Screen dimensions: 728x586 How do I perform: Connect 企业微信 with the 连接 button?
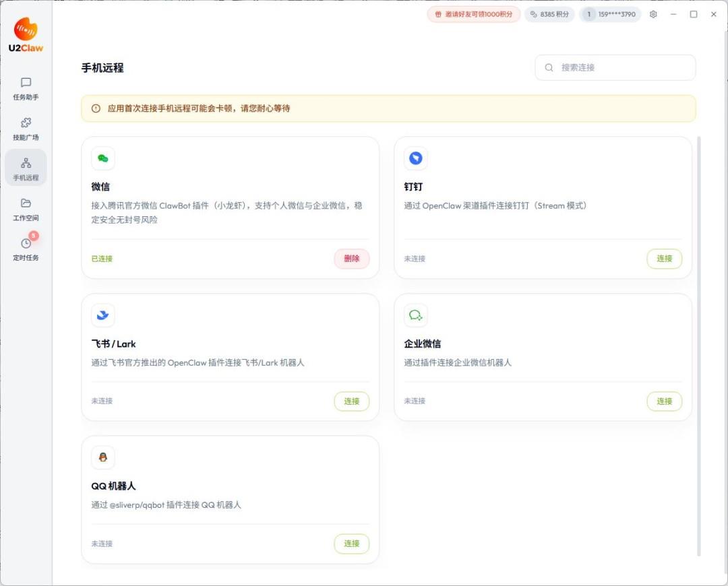(x=664, y=401)
